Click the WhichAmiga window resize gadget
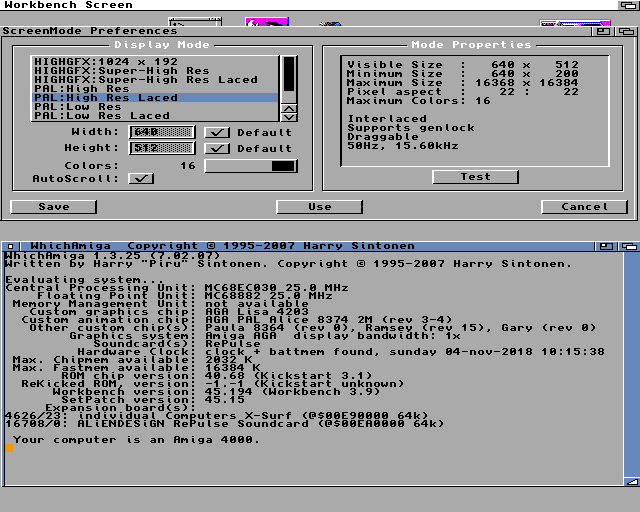Image resolution: width=640 pixels, height=512 pixels. pyautogui.click(x=631, y=483)
